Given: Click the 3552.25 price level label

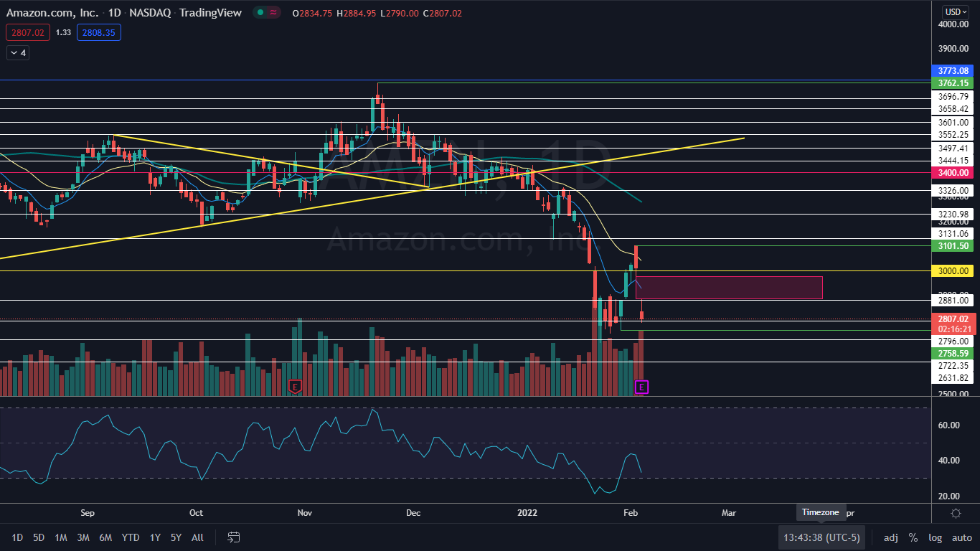Looking at the screenshot, I should [x=953, y=135].
